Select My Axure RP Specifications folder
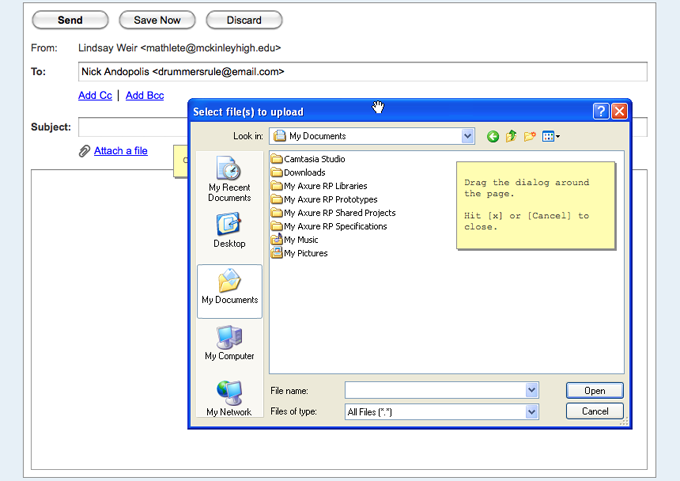The width and height of the screenshot is (680, 481). tap(329, 226)
